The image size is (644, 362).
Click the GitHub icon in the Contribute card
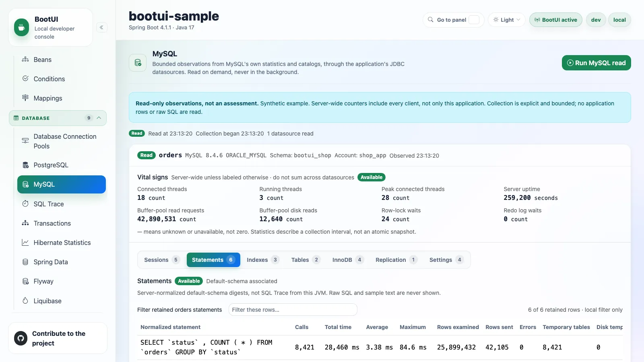coord(21,338)
